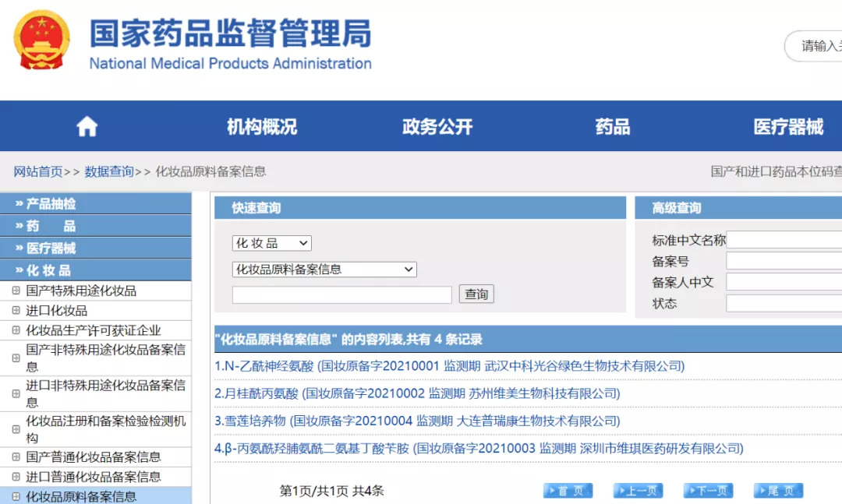Open the 化妆品原料备案信息 database dropdown
Screen dimensions: 842x504
(x=324, y=270)
